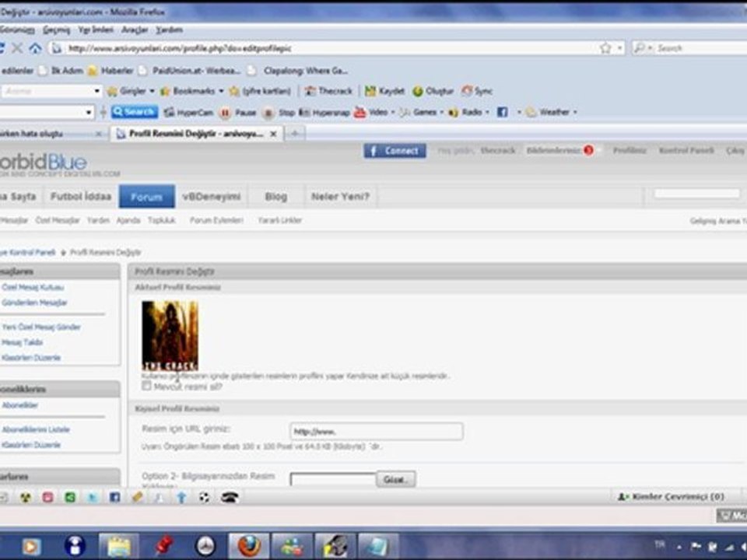Expand the Weather toolbar dropdown

point(551,112)
